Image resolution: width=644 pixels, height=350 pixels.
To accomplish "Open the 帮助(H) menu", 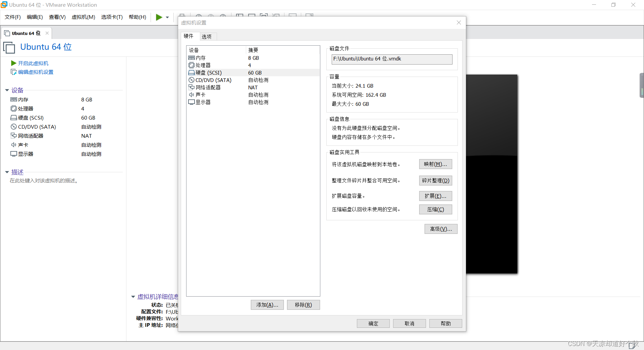I will [x=138, y=17].
